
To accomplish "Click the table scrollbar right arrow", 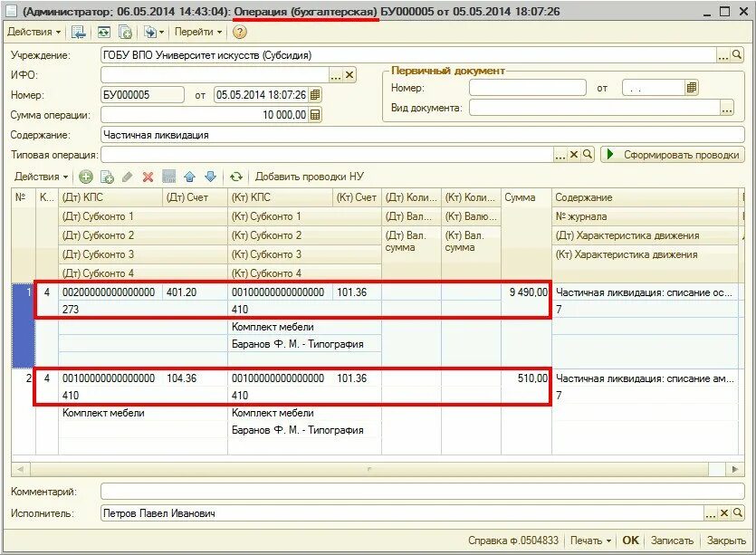I will 735,469.
